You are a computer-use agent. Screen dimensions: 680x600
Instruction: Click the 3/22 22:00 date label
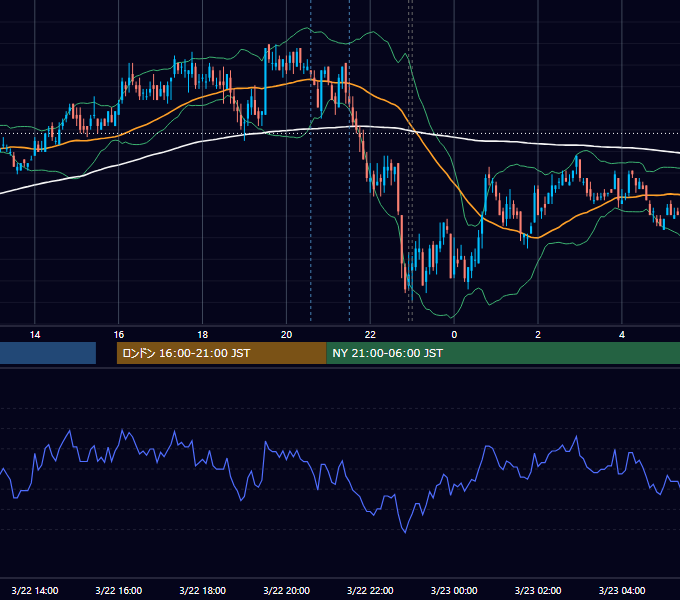[x=370, y=590]
